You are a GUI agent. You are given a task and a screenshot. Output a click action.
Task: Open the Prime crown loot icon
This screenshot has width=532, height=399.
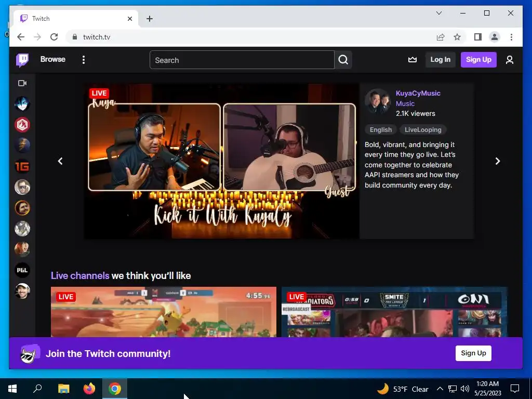pos(412,60)
